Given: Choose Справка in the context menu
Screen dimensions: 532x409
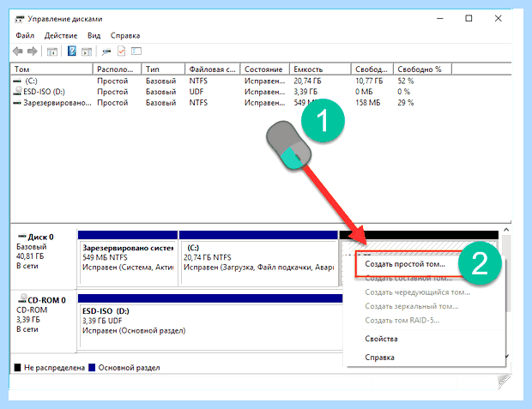Looking at the screenshot, I should 379,357.
